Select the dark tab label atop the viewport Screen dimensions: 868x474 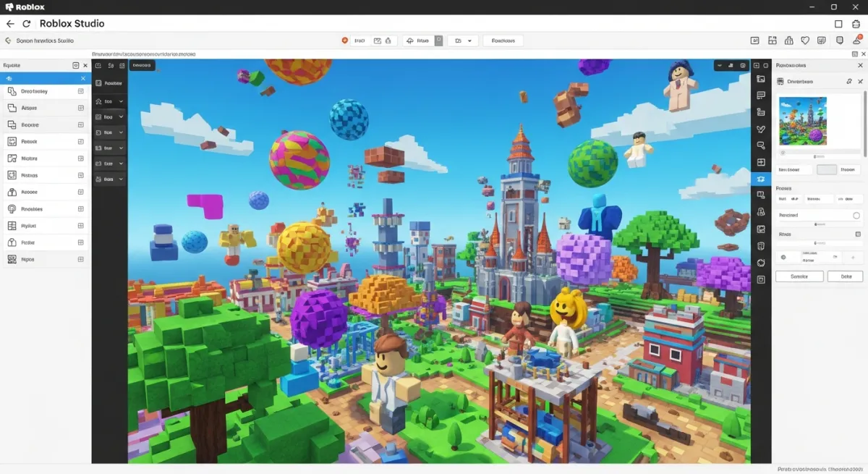(x=142, y=65)
